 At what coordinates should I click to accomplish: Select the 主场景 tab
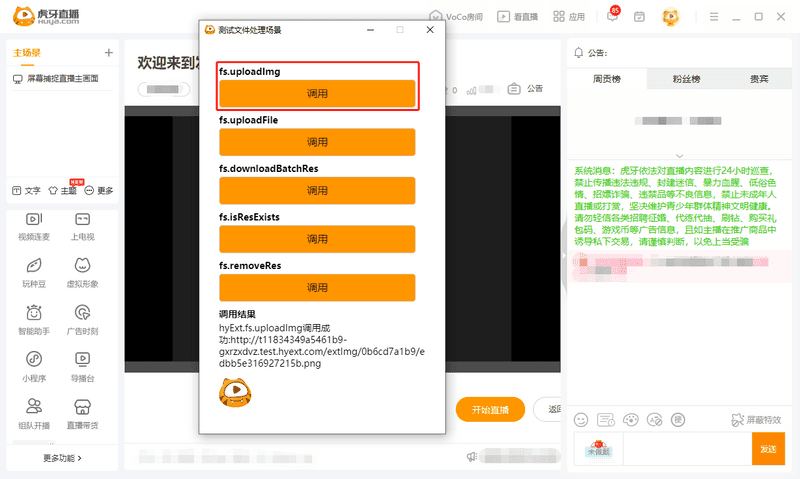(27, 53)
